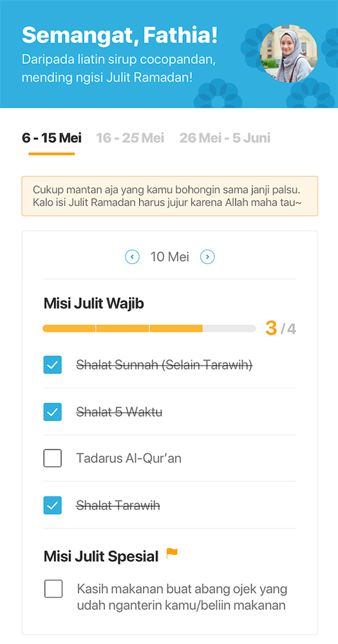This screenshot has height=644, width=338.
Task: Click the Shalat 5 Waktu task text
Action: 119,412
